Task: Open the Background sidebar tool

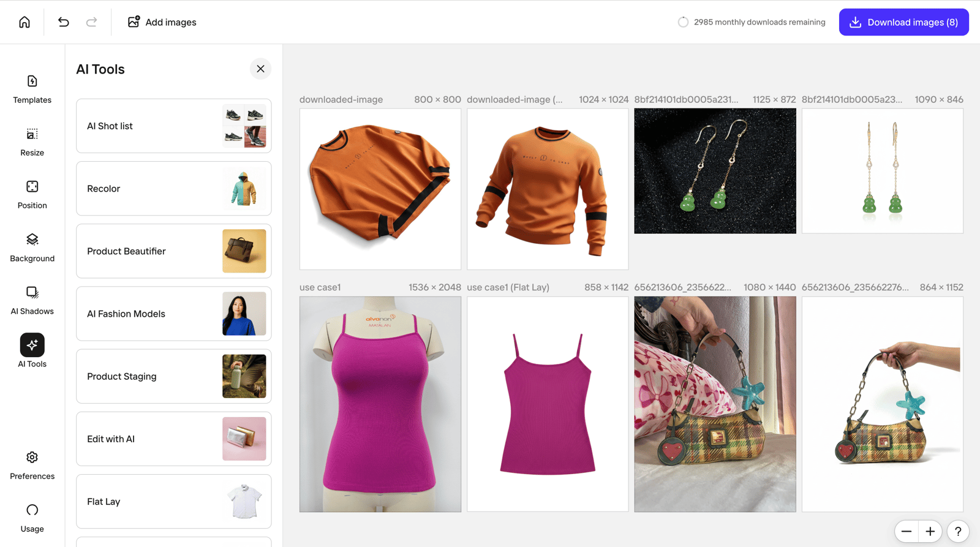Action: pos(32,247)
